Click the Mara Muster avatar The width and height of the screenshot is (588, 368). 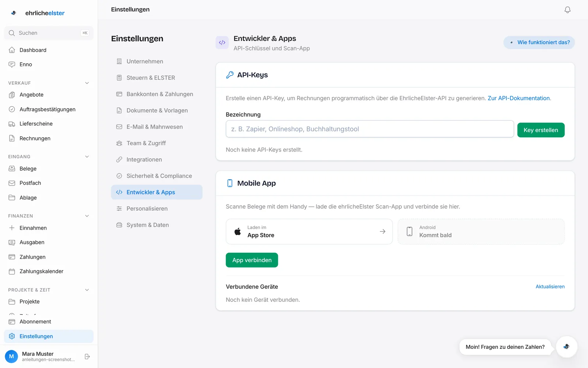[11, 356]
